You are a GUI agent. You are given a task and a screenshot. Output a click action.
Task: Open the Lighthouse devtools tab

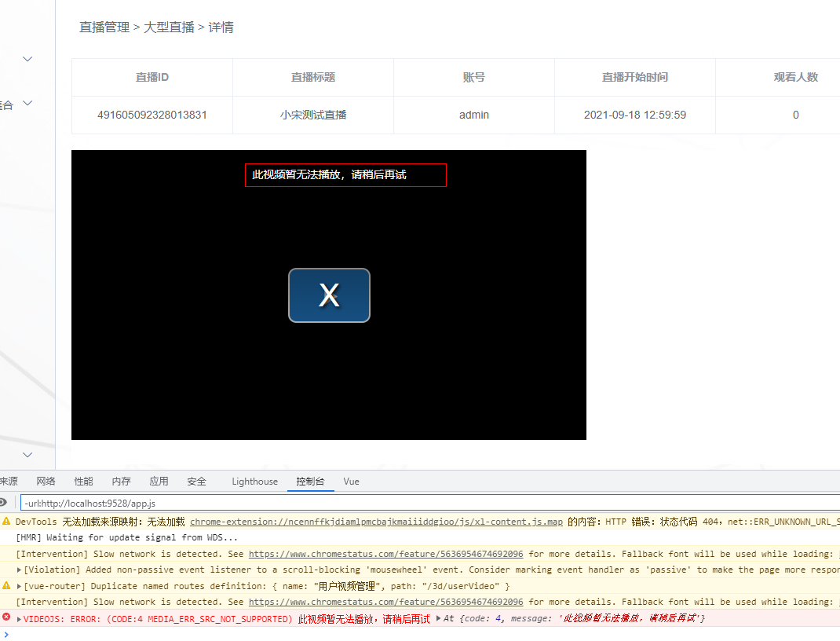point(255,482)
